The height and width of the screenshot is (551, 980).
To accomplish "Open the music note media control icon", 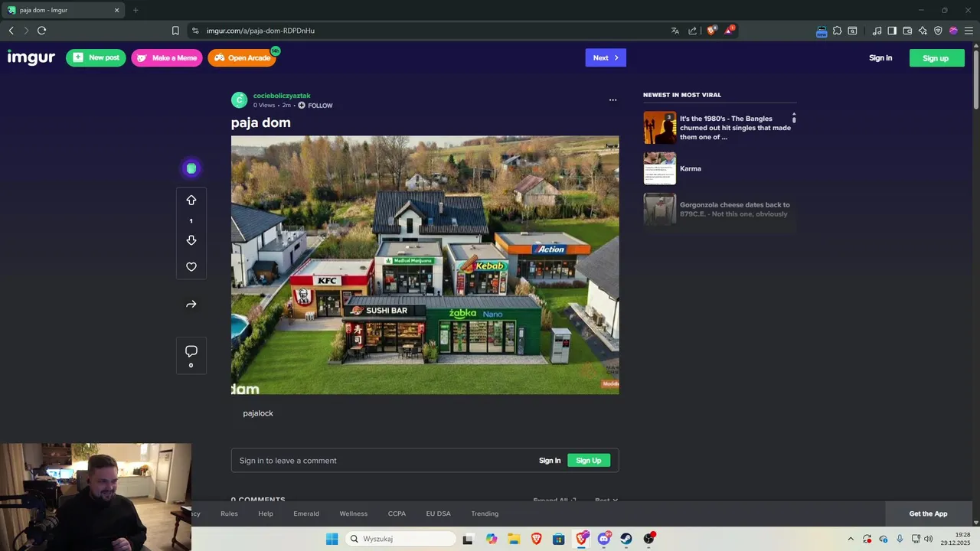I will [x=877, y=31].
